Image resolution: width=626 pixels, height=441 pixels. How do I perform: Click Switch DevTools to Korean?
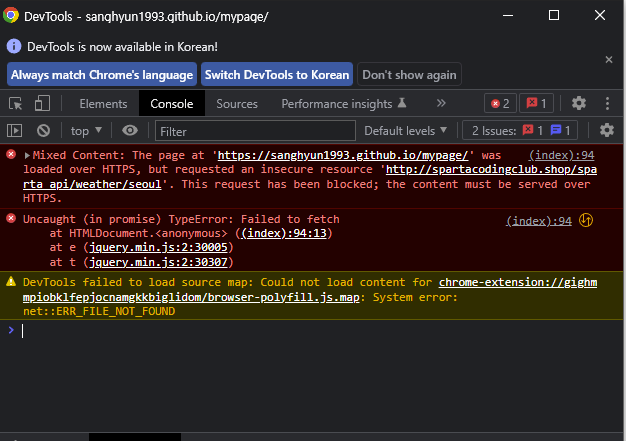pos(277,75)
